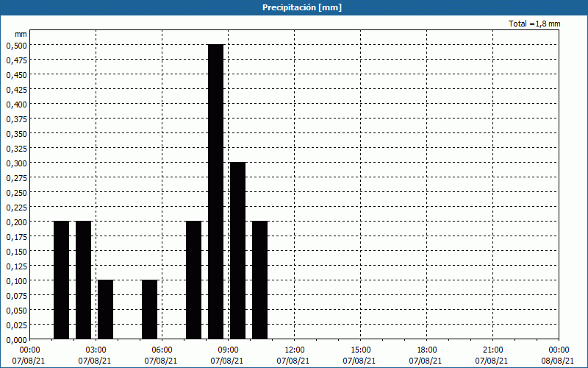Click the 0,200 bar immediately before 03:00
Screen dimensions: 588x368
point(83,280)
